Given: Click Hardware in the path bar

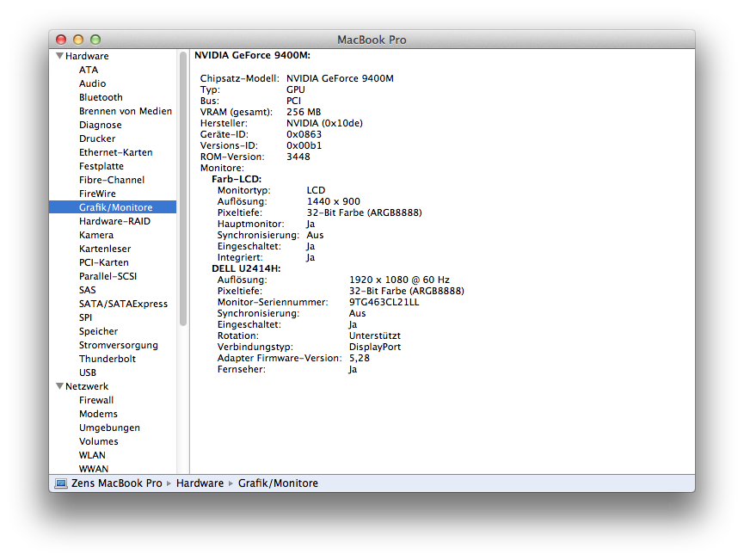Looking at the screenshot, I should [x=200, y=483].
